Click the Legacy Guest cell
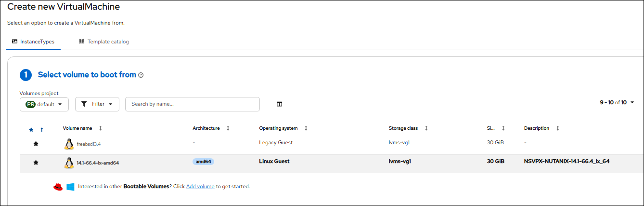This screenshot has height=206, width=644. tap(276, 143)
